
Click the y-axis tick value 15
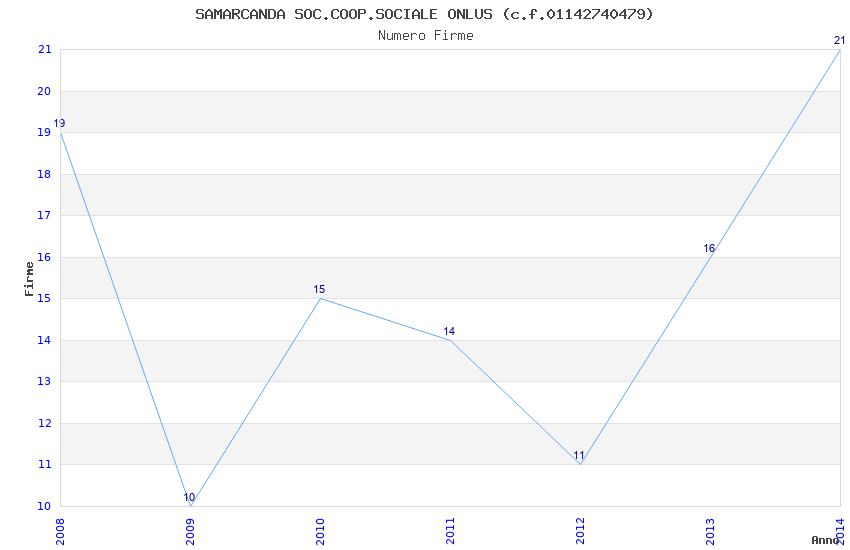[x=44, y=298]
